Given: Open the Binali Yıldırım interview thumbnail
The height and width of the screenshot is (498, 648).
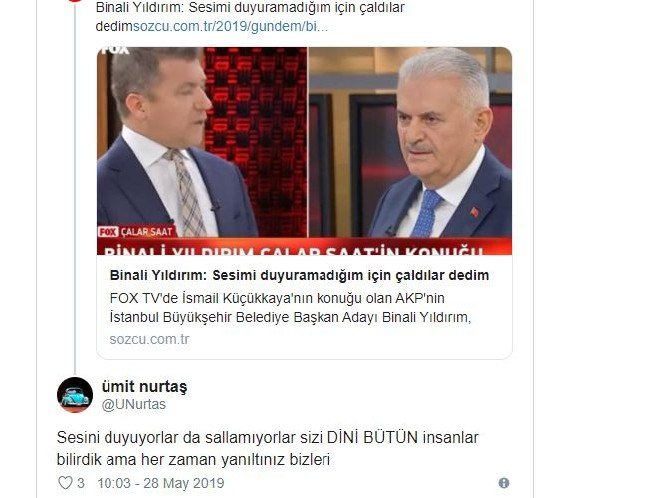Looking at the screenshot, I should coord(305,151).
